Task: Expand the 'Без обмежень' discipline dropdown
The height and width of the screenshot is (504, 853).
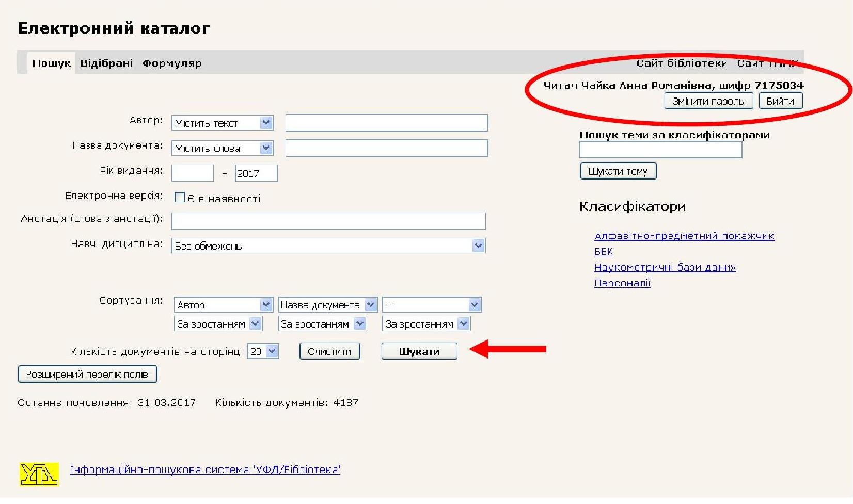Action: [x=328, y=246]
